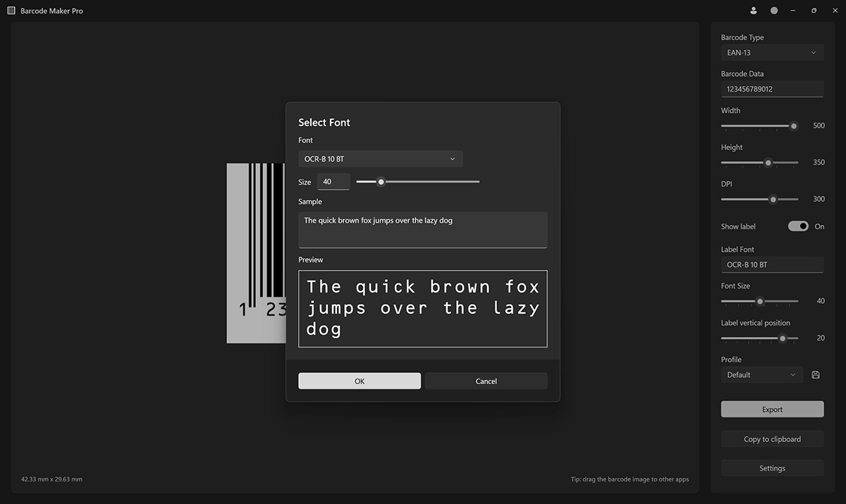Click the DPI slider handle
846x504 pixels.
click(773, 199)
